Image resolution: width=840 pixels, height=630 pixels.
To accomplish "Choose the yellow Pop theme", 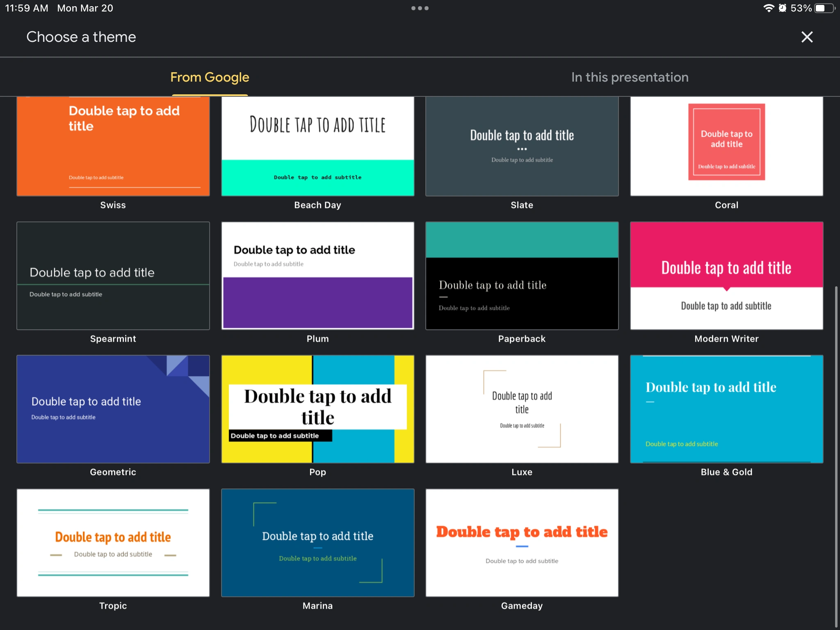I will (317, 409).
